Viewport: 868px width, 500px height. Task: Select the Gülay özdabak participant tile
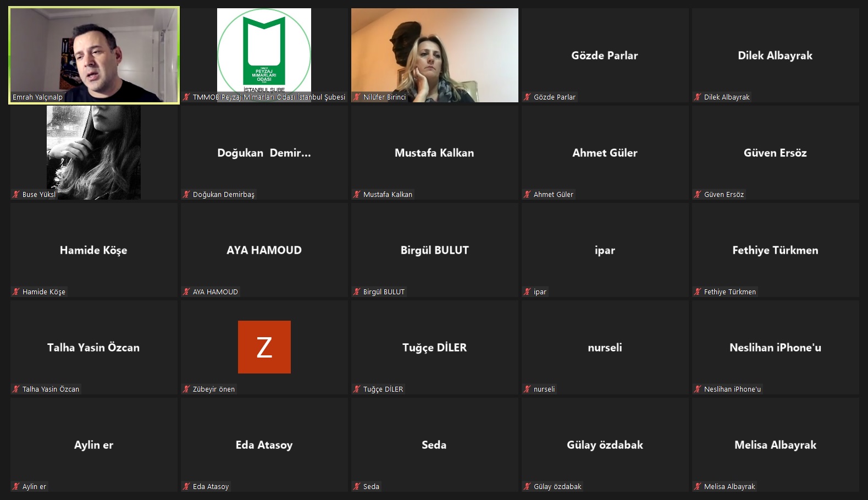click(x=605, y=445)
